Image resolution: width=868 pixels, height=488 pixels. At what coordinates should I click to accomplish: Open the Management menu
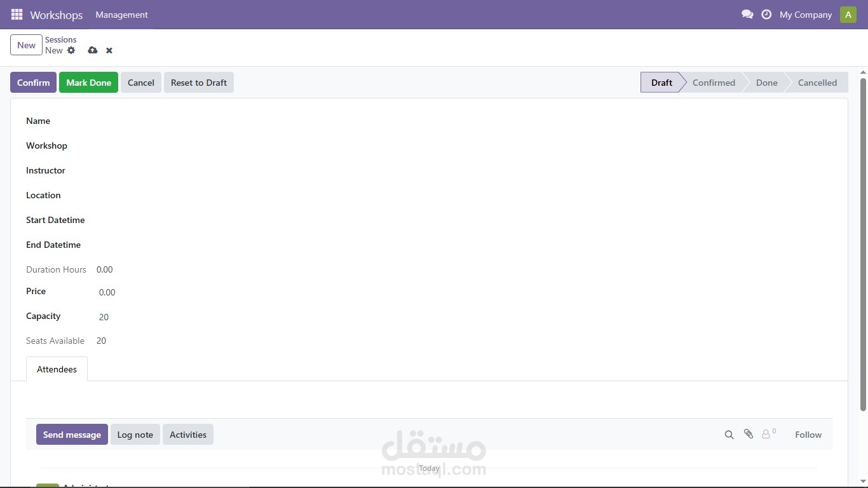[x=121, y=14]
